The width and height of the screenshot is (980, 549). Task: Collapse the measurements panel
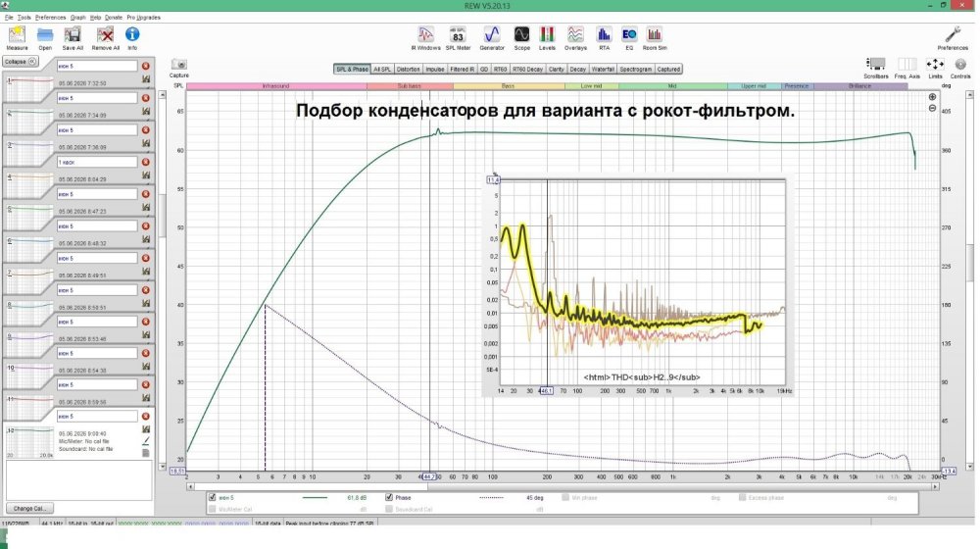pyautogui.click(x=20, y=62)
